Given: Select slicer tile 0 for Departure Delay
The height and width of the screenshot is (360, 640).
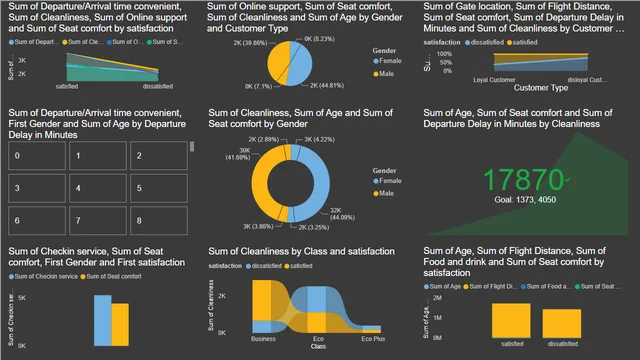Looking at the screenshot, I should [37, 156].
